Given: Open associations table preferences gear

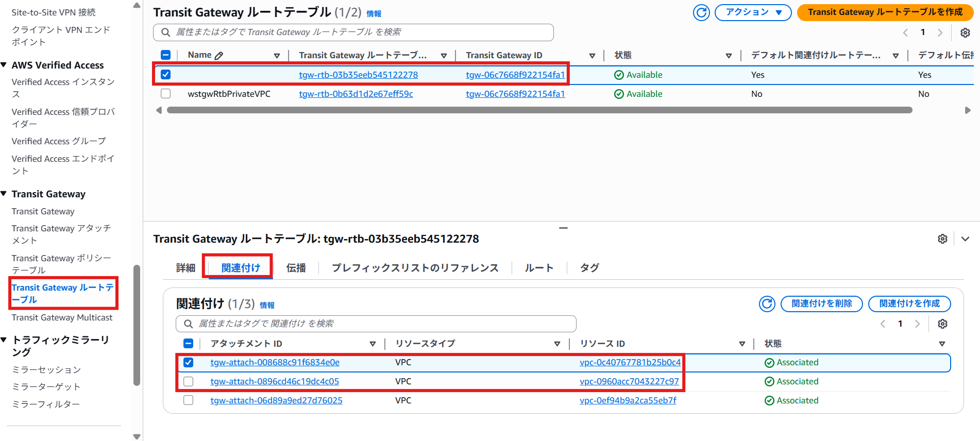Looking at the screenshot, I should pos(942,324).
